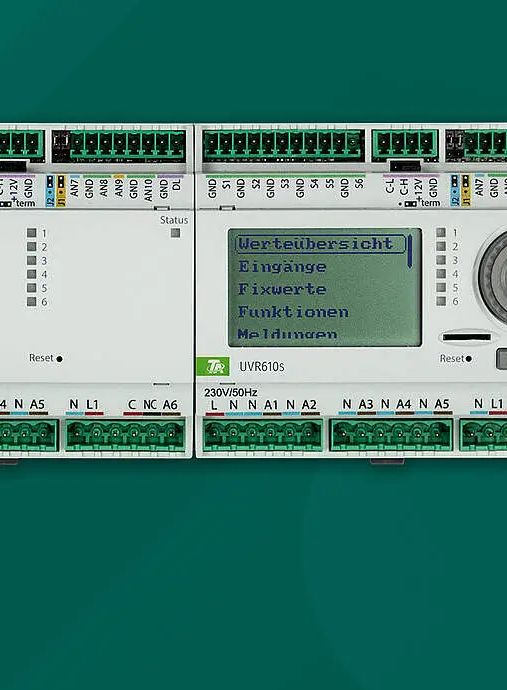Click the S6 terminal label

point(359,185)
